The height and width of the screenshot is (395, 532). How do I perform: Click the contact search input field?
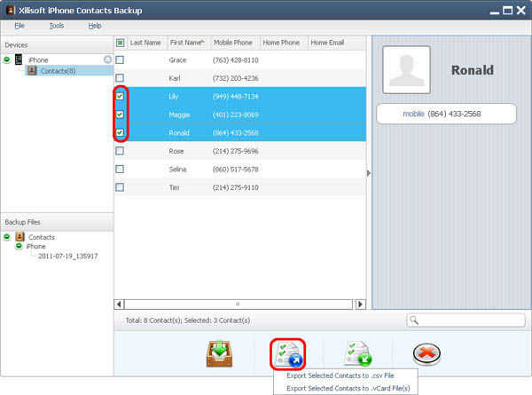click(x=465, y=320)
